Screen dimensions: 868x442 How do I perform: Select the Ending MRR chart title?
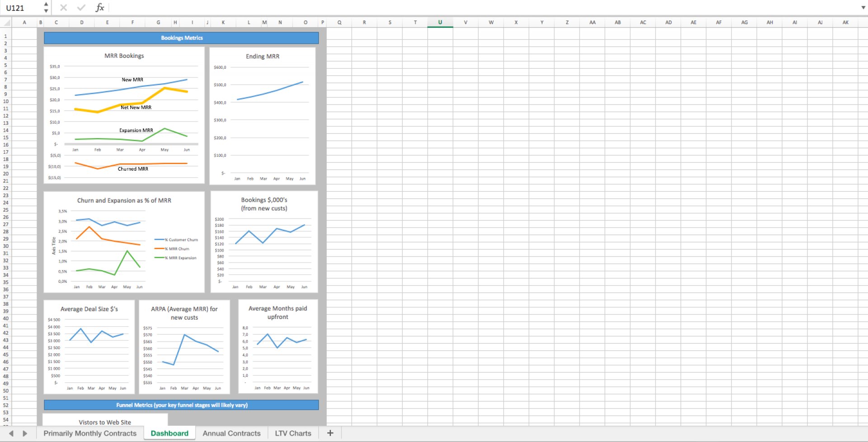262,56
